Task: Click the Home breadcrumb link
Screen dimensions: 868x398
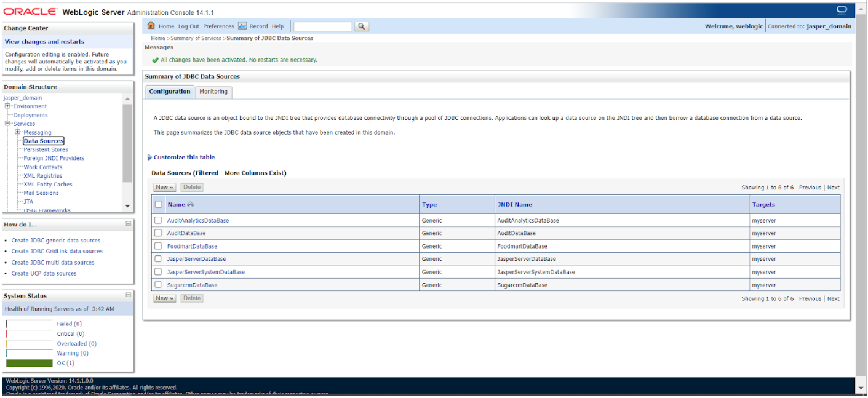Action: click(x=158, y=38)
